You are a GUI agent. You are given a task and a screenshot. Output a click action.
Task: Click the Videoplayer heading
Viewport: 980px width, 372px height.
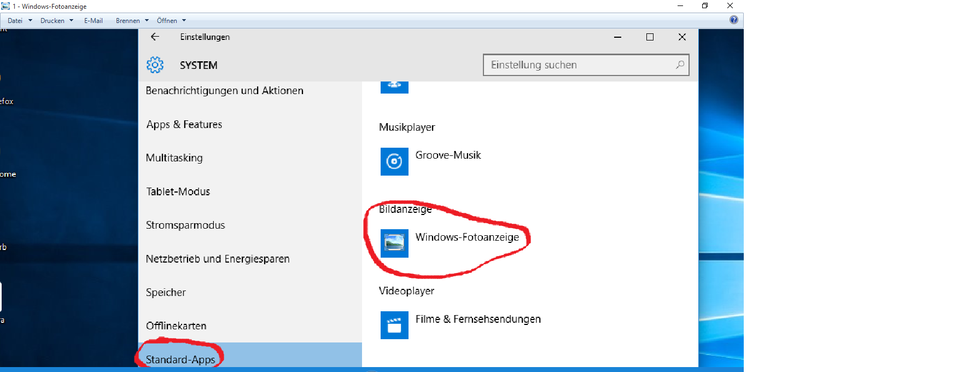click(x=406, y=291)
